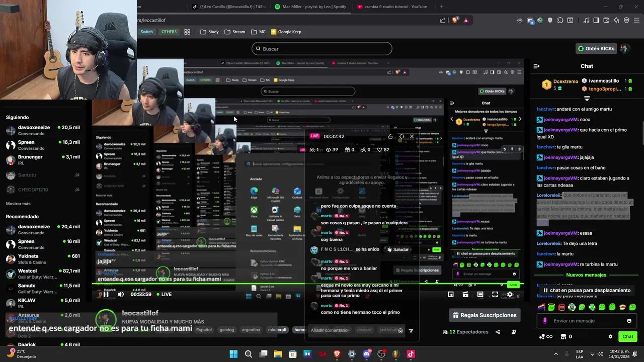Open File Explorer from the taskbar

click(278, 354)
